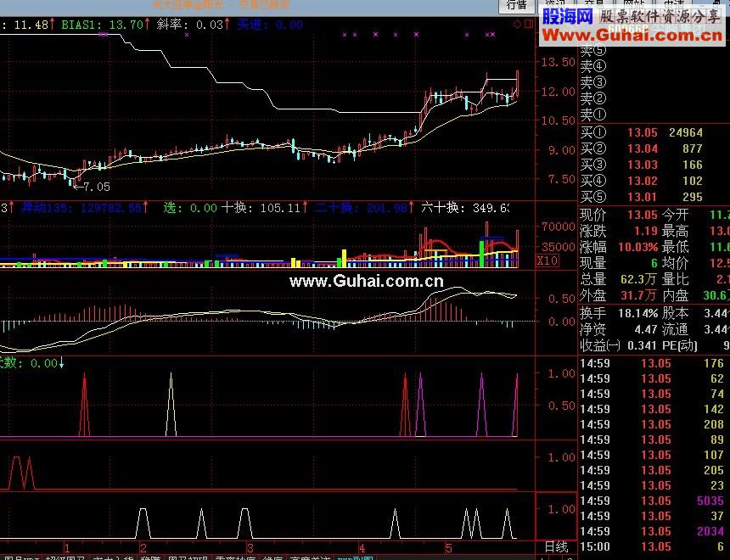This screenshot has height=560, width=730.
Task: Click the 换手 value 18.14%
Action: 637,313
